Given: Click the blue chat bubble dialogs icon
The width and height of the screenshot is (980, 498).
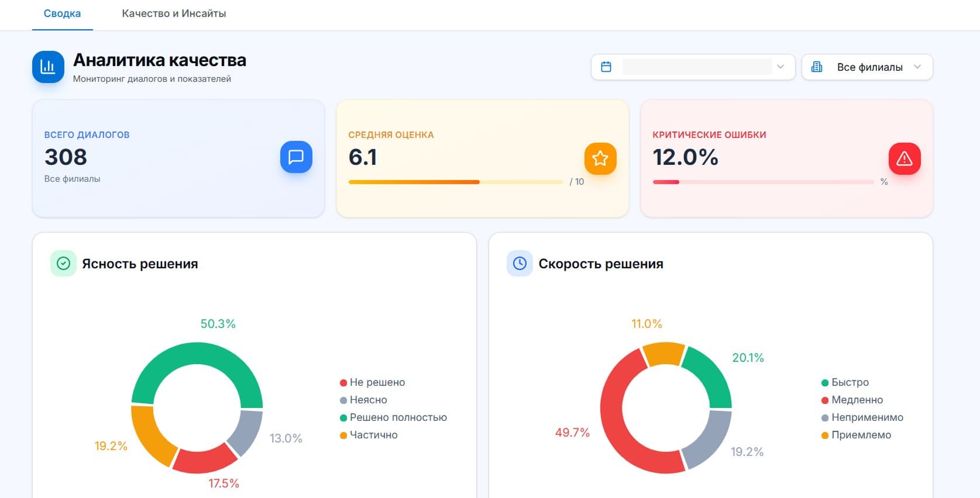Looking at the screenshot, I should [x=296, y=157].
